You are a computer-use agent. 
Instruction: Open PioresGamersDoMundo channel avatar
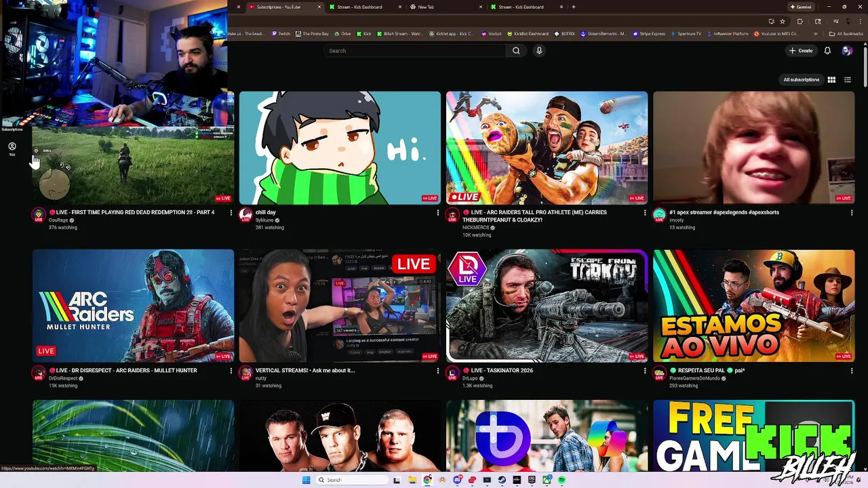[x=659, y=373]
